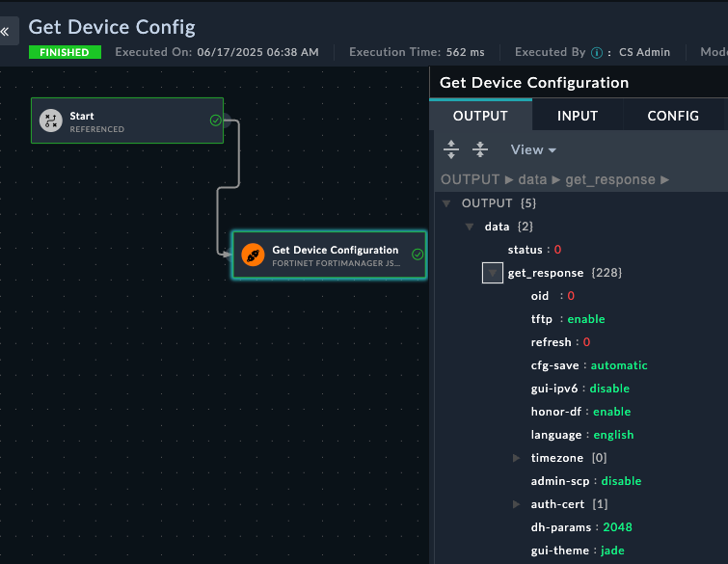Open the CONFIG tab
This screenshot has width=728, height=564.
pos(673,116)
